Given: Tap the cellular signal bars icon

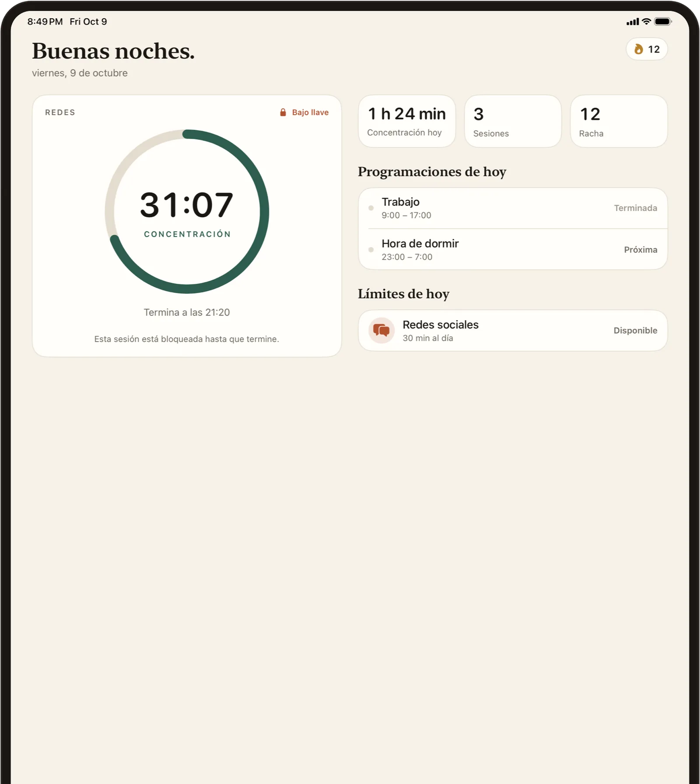Looking at the screenshot, I should pyautogui.click(x=633, y=22).
